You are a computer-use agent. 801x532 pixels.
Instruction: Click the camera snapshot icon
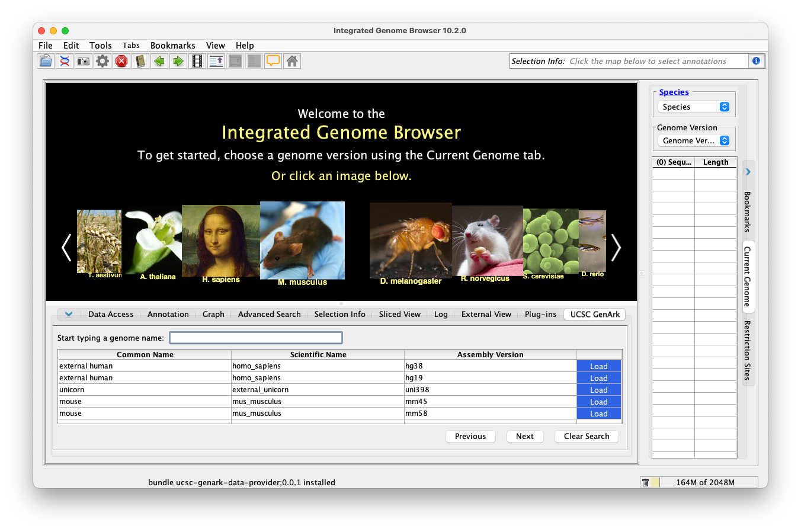point(84,61)
